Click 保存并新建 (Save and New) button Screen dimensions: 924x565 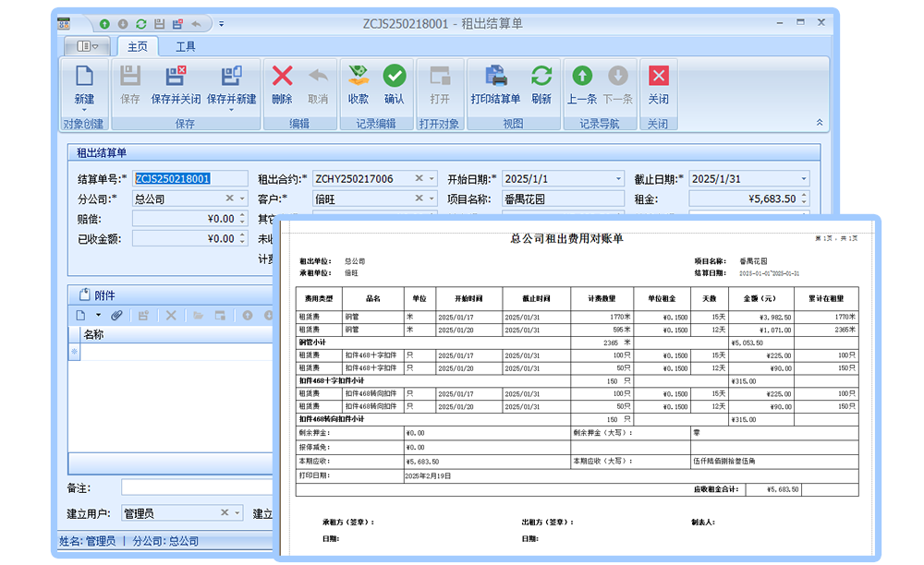click(x=232, y=78)
